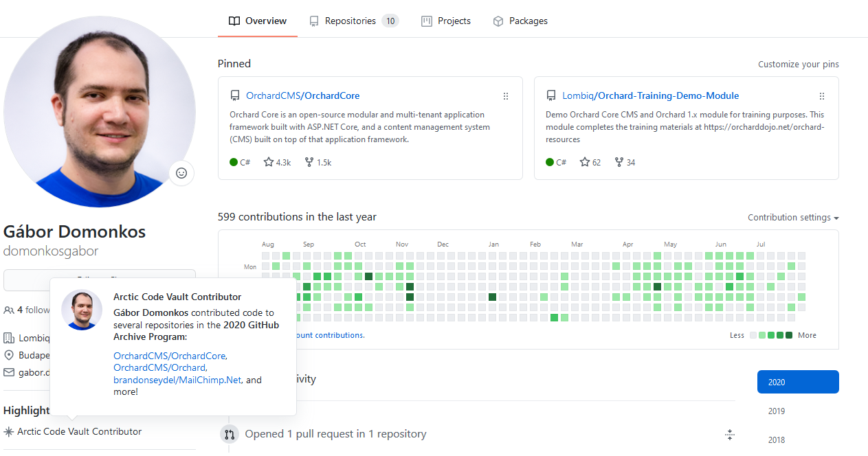Click the 'Less' legend label
This screenshot has width=868, height=456.
(x=737, y=335)
